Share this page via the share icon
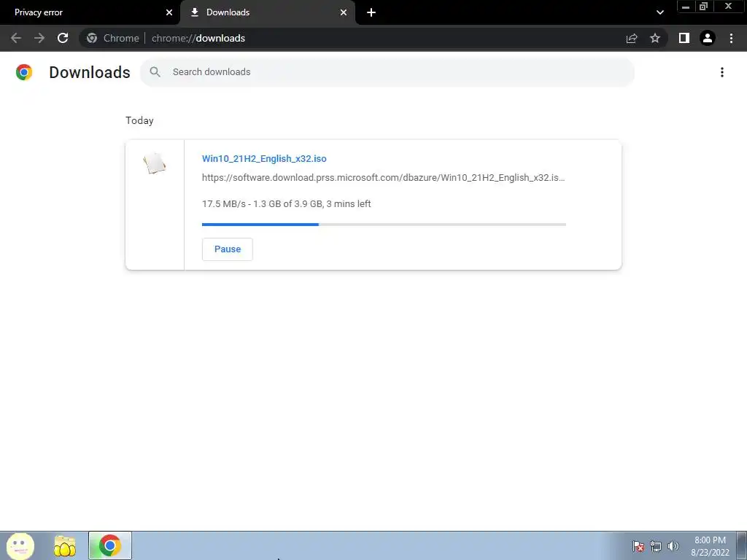Viewport: 747px width, 560px height. (x=632, y=38)
